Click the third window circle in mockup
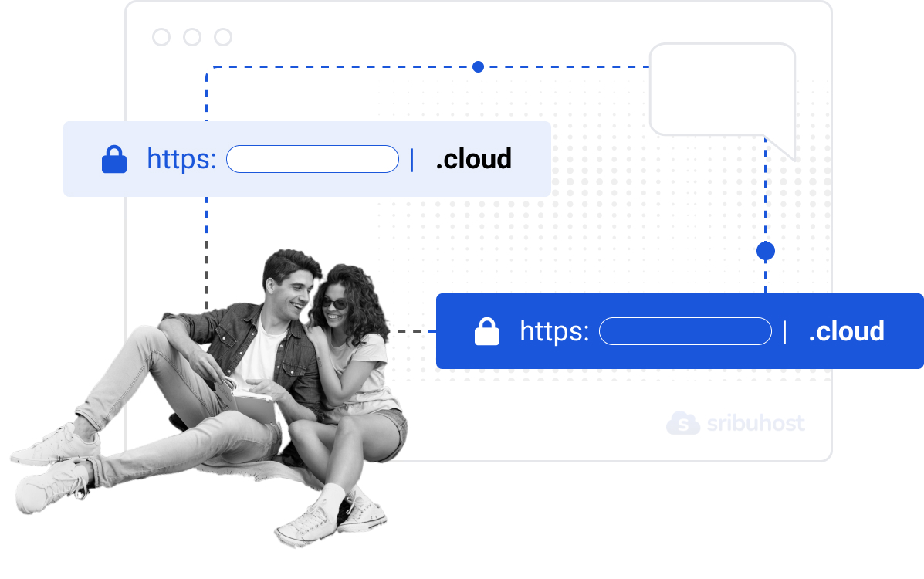The image size is (924, 579). (223, 37)
